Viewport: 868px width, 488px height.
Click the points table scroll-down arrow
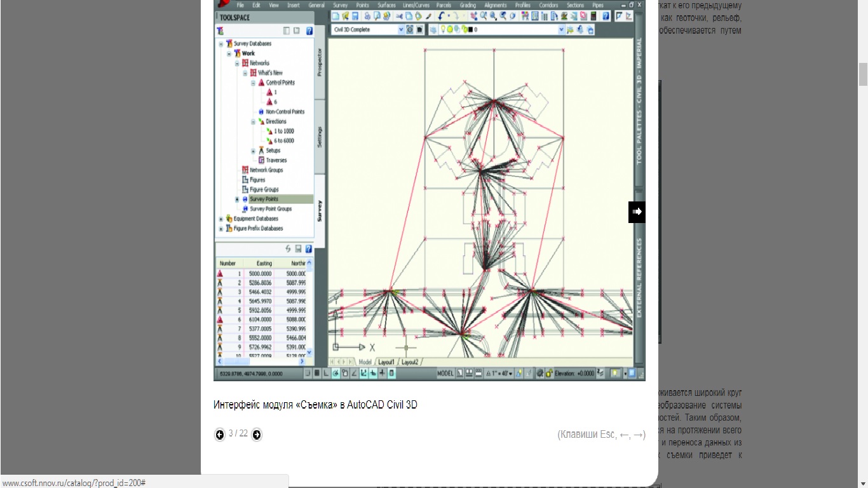[309, 352]
